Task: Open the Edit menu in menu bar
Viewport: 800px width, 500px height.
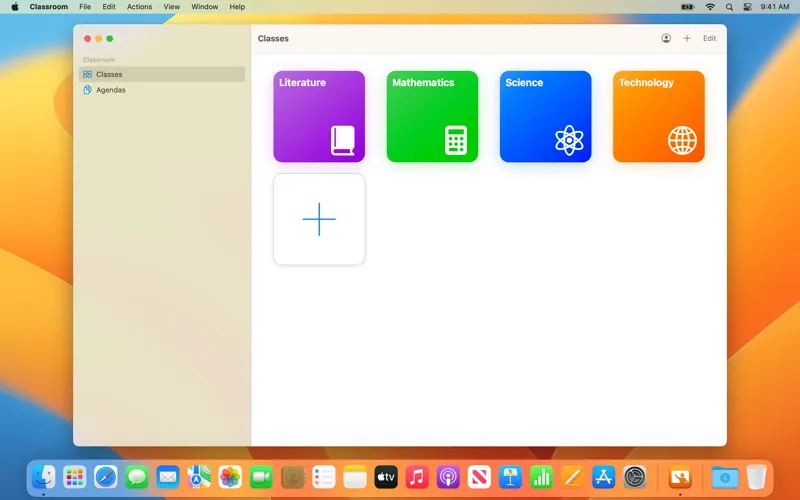Action: (109, 7)
